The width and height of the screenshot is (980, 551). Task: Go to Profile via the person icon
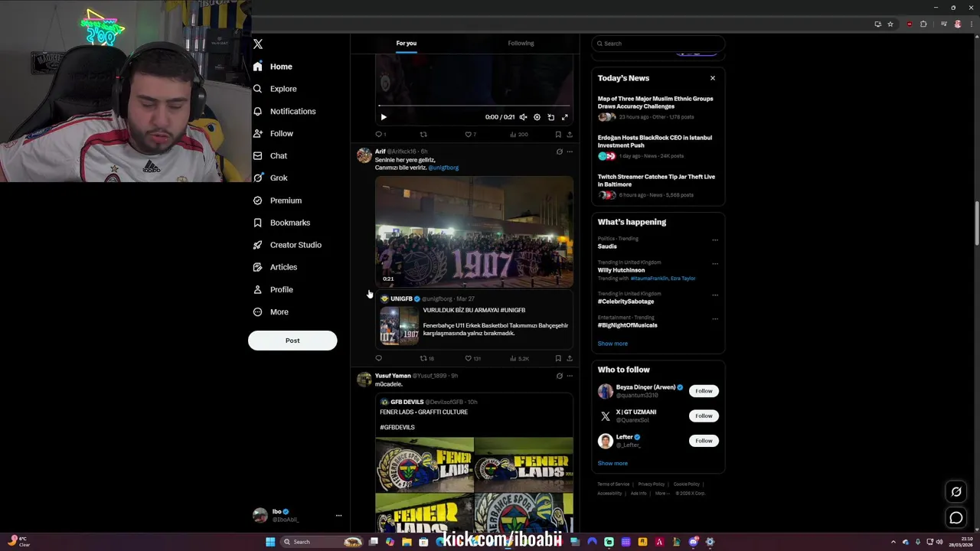(258, 289)
